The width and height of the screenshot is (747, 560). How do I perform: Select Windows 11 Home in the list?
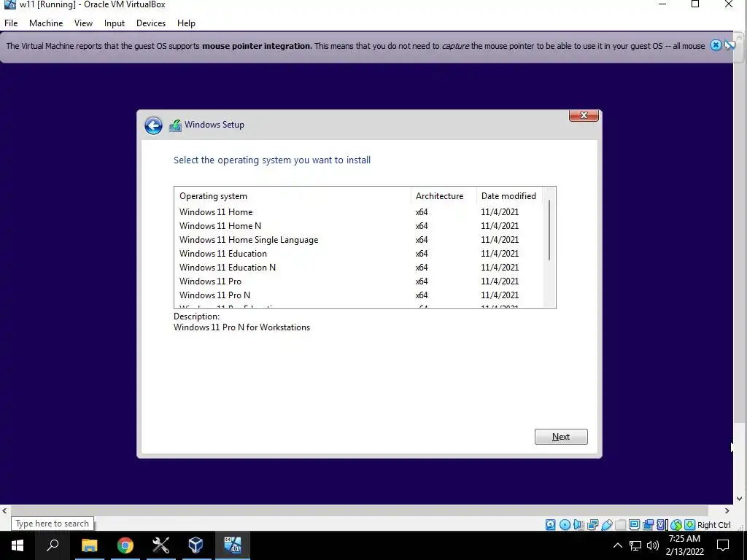(359, 212)
